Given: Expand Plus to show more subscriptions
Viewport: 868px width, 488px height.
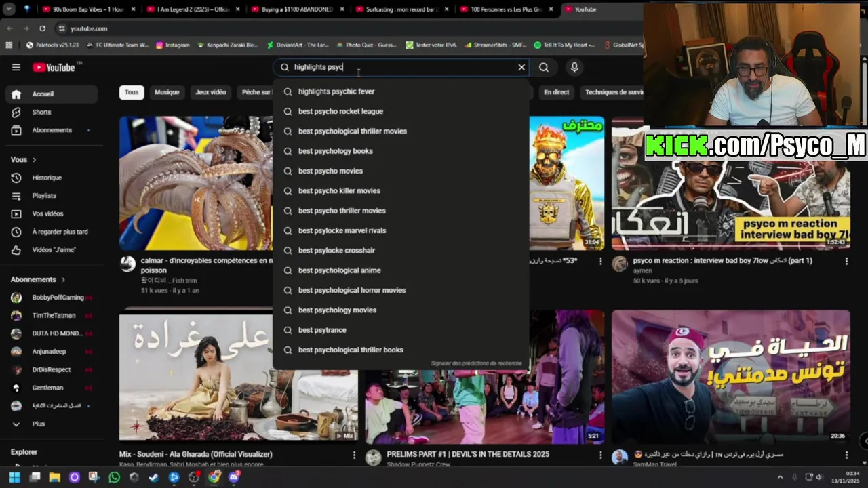Looking at the screenshot, I should pyautogui.click(x=52, y=424).
